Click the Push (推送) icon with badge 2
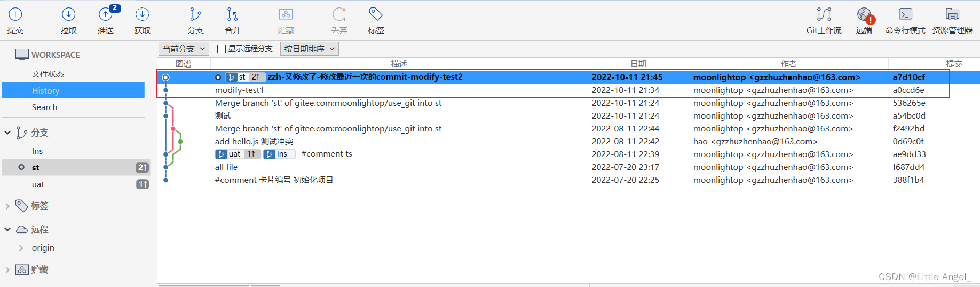 (x=106, y=14)
